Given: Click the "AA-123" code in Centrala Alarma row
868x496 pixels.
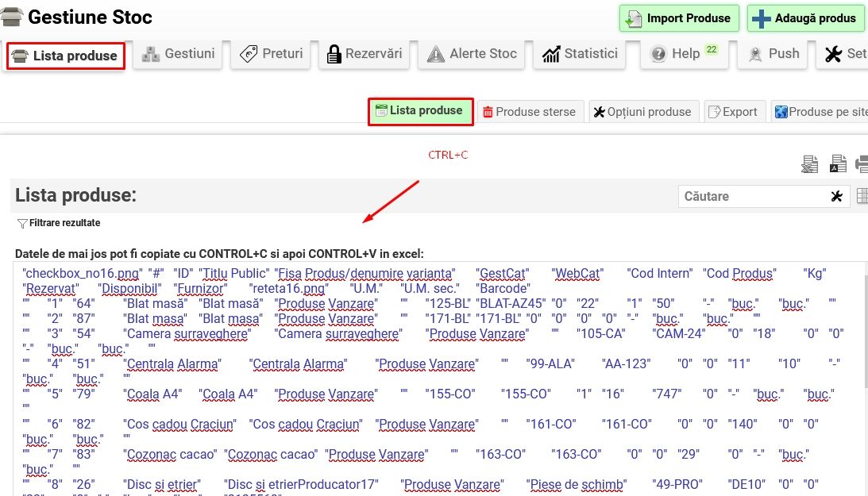Looking at the screenshot, I should (x=626, y=364).
